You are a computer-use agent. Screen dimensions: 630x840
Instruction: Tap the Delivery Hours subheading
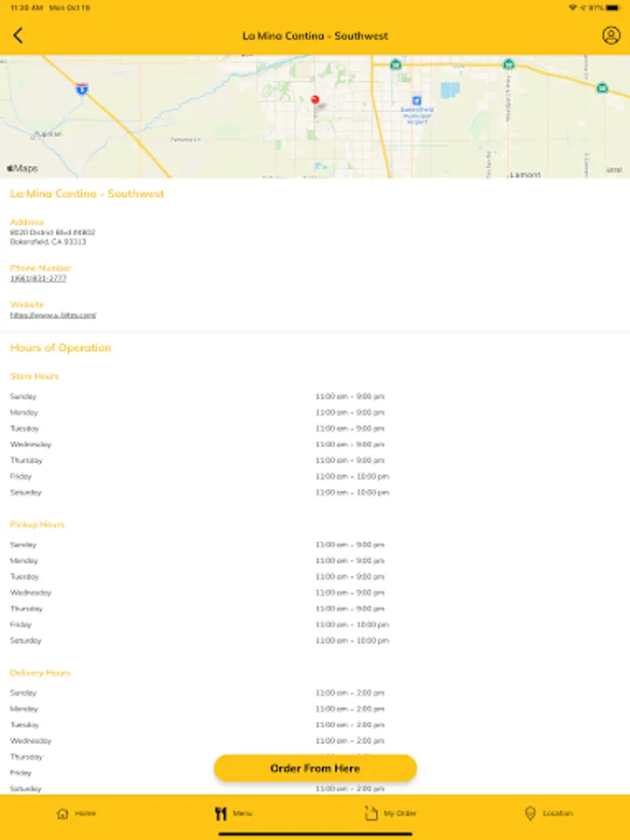pyautogui.click(x=40, y=673)
